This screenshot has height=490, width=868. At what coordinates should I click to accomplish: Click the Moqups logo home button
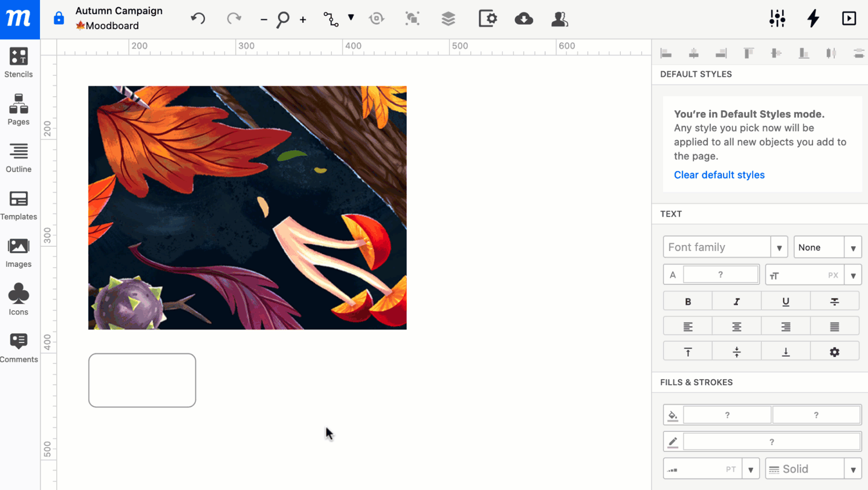[19, 19]
